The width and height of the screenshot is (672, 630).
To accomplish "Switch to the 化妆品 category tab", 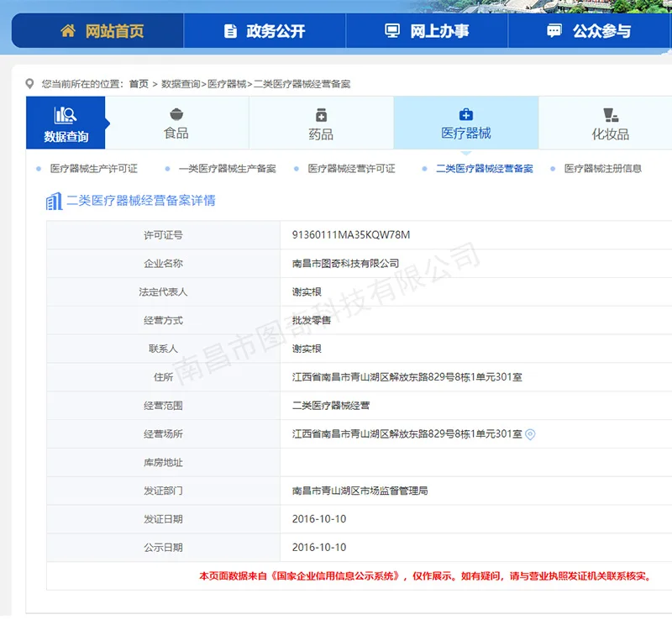I will tap(605, 123).
